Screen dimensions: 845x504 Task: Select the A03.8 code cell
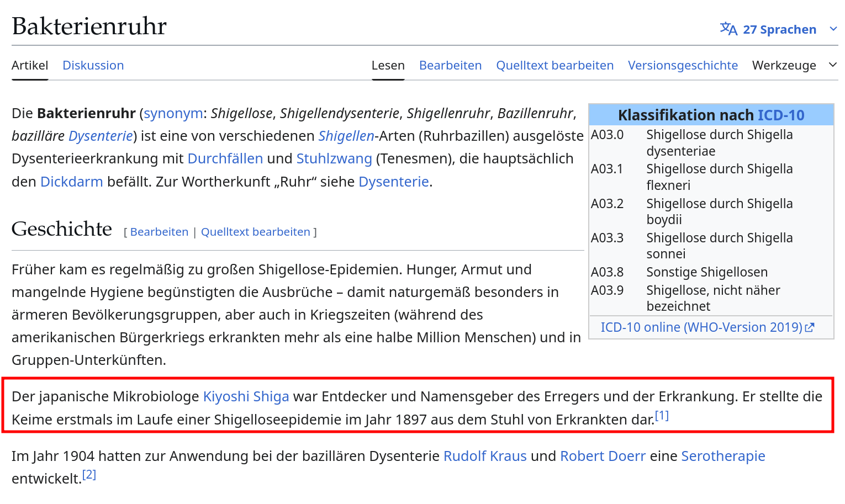click(608, 272)
